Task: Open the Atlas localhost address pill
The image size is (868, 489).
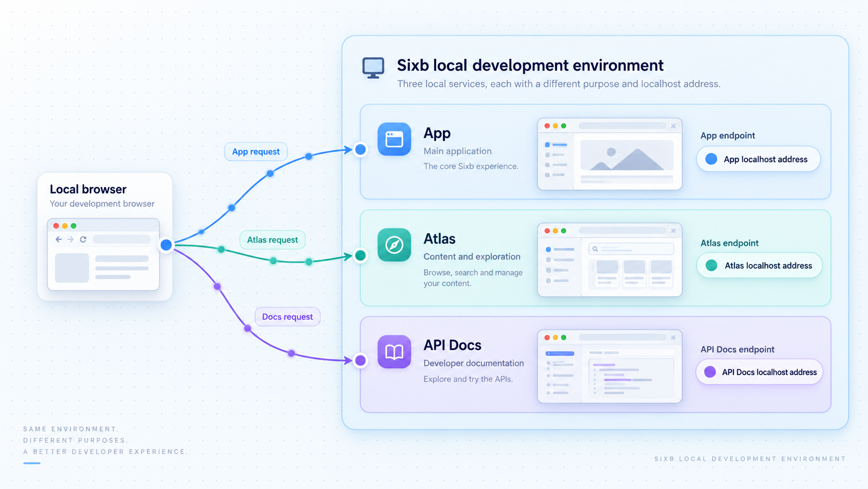Action: pyautogui.click(x=759, y=266)
